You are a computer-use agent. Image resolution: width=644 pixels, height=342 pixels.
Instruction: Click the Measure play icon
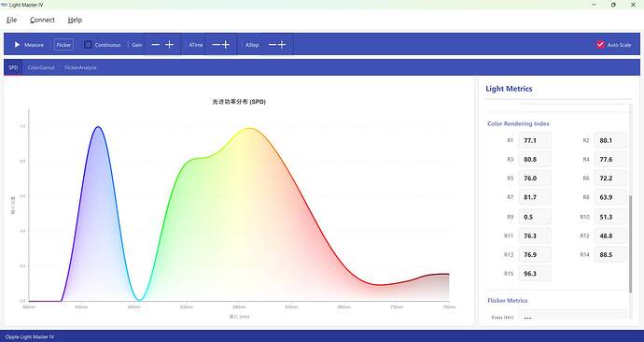point(17,45)
